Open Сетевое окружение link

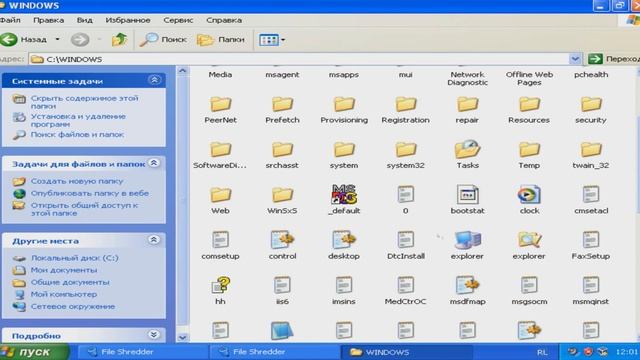coord(73,306)
